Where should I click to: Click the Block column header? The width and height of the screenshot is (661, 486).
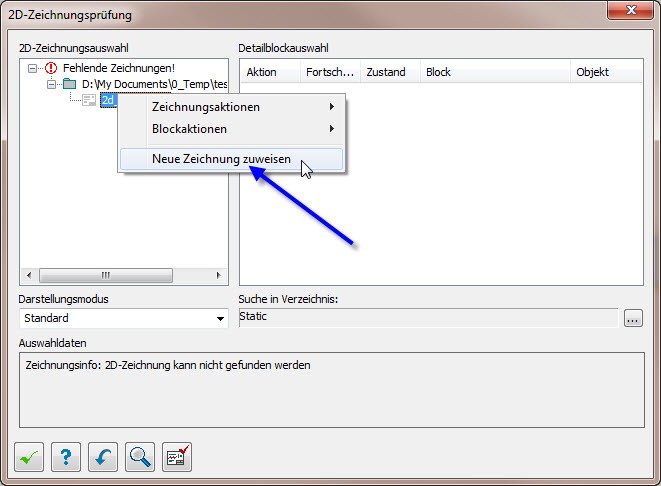click(495, 72)
